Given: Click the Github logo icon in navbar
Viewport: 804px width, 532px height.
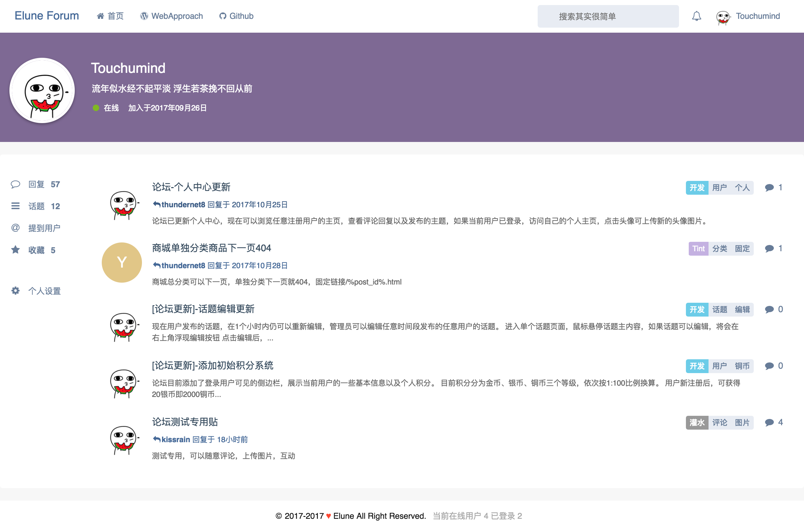Looking at the screenshot, I should tap(223, 16).
